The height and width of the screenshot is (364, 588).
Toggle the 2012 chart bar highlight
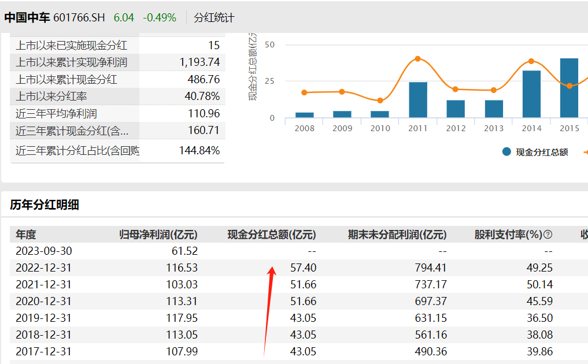pyautogui.click(x=455, y=109)
